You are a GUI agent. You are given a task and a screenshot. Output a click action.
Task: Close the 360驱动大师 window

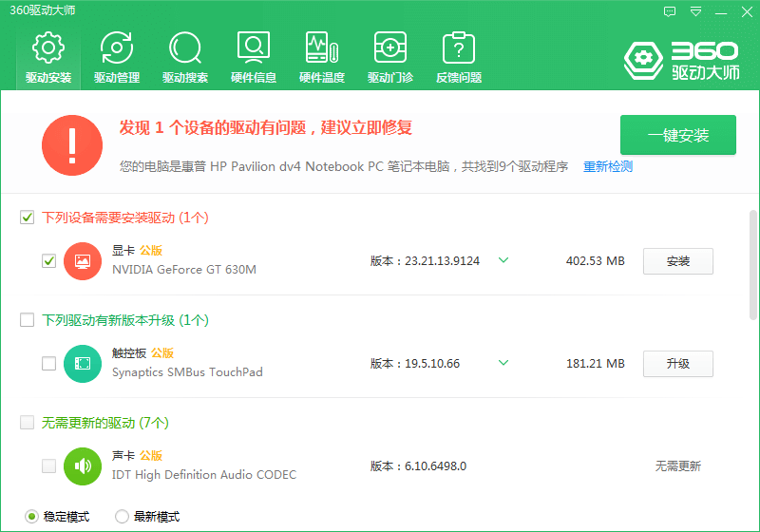tap(747, 11)
